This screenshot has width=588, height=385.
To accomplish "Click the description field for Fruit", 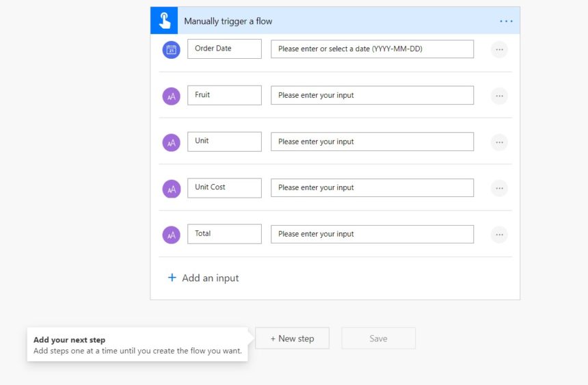I will coord(373,95).
